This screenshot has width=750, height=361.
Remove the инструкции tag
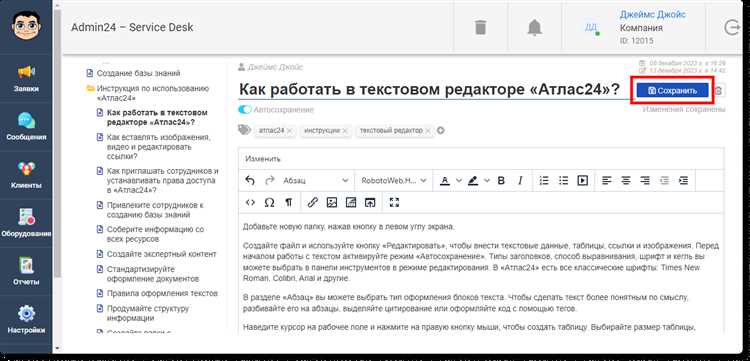click(x=345, y=131)
